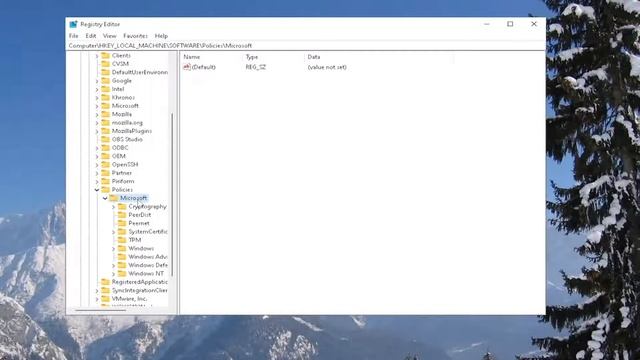Expand the SyncIntegrationClients key

[97, 291]
